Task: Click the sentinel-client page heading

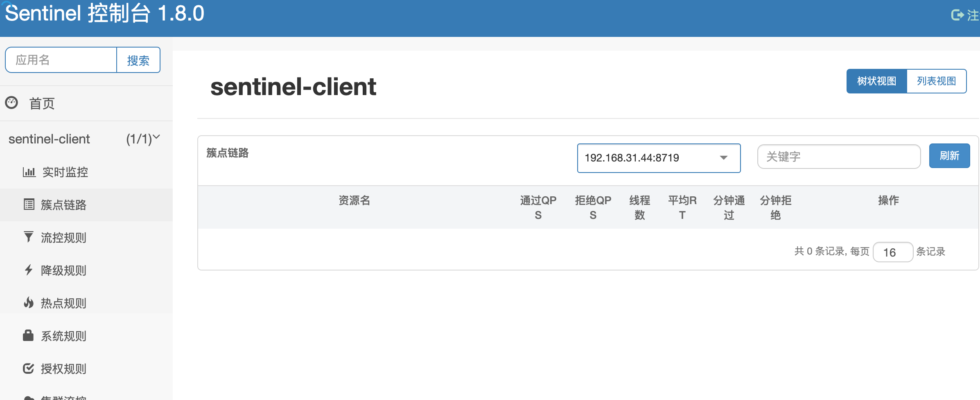Action: [293, 86]
